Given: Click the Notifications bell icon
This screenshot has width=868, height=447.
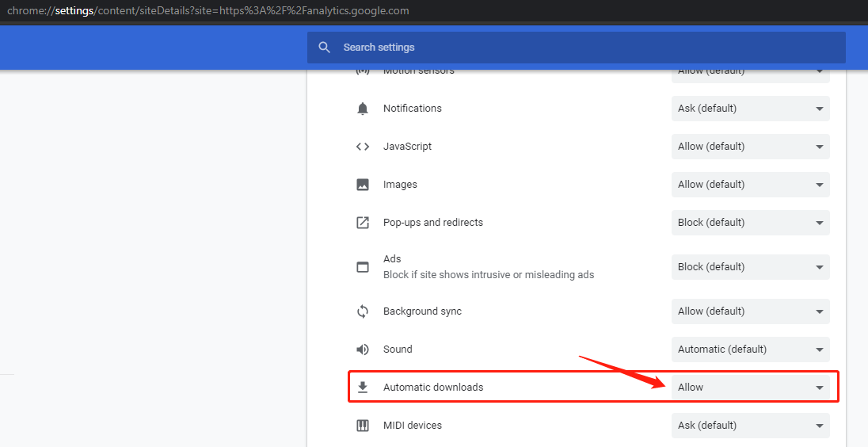Looking at the screenshot, I should pos(363,109).
